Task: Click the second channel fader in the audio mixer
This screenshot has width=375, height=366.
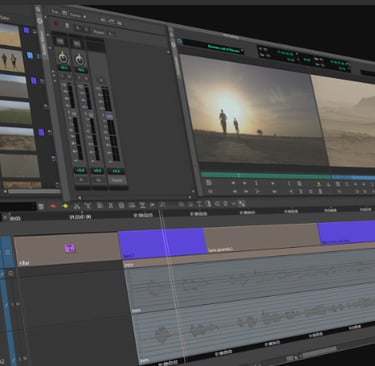Action: point(91,116)
